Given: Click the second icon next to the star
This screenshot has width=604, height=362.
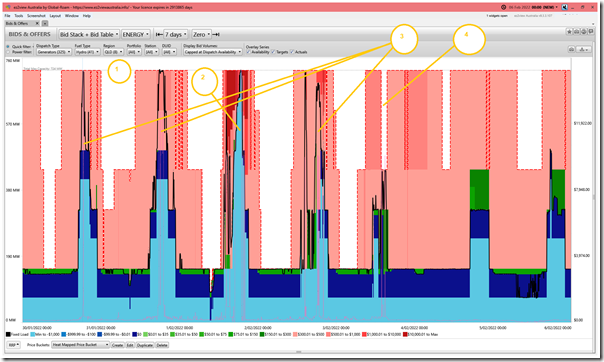Looking at the screenshot, I should click(x=576, y=32).
